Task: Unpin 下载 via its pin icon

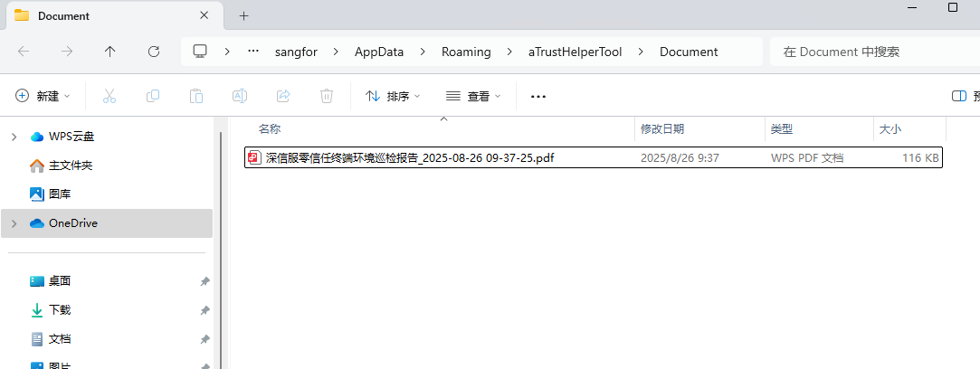Action: (205, 310)
